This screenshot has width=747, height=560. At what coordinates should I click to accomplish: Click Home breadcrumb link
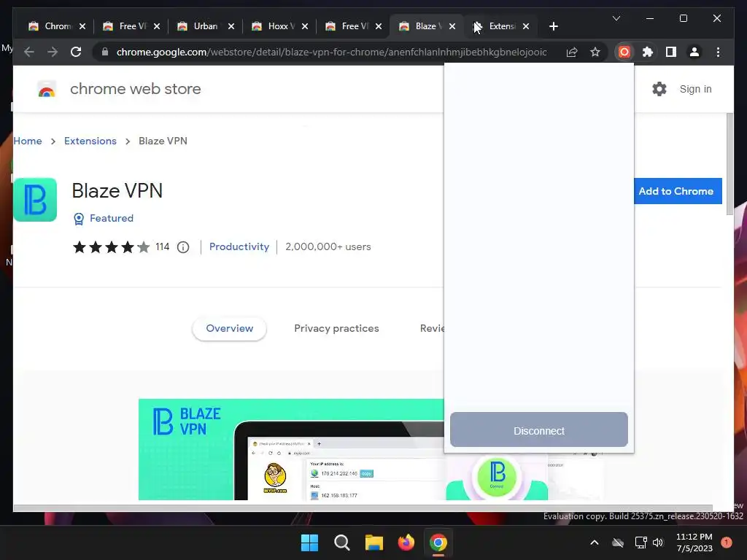tap(28, 141)
